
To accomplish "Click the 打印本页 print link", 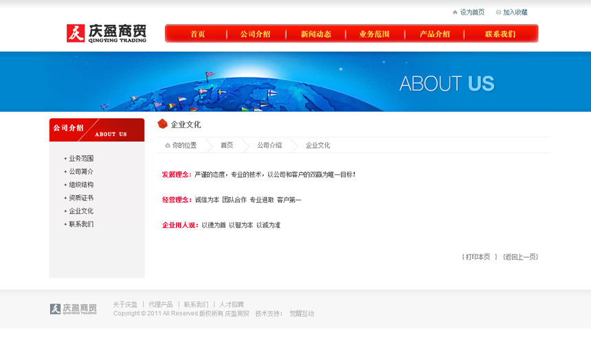I will click(478, 257).
